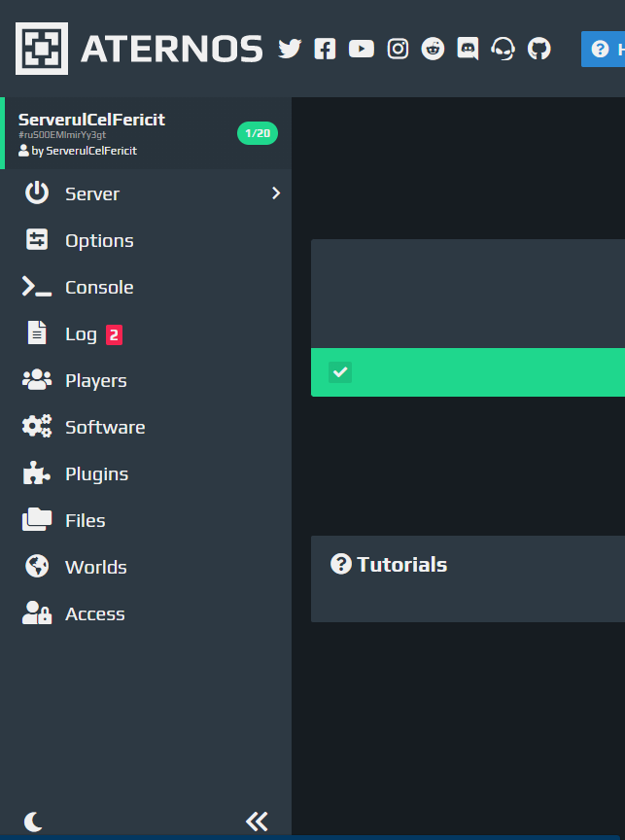Open the Aternos Instagram page
Image resolution: width=625 pixels, height=840 pixels.
click(x=398, y=49)
